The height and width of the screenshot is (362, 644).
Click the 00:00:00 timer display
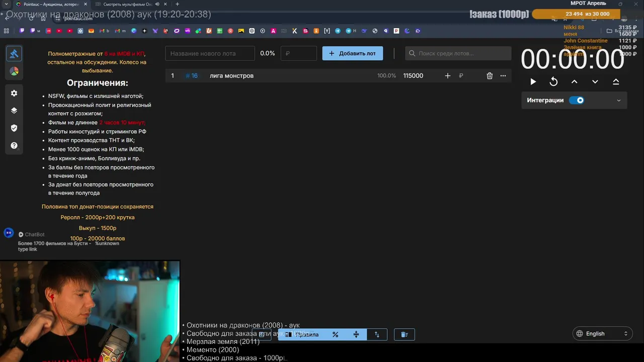point(573,59)
